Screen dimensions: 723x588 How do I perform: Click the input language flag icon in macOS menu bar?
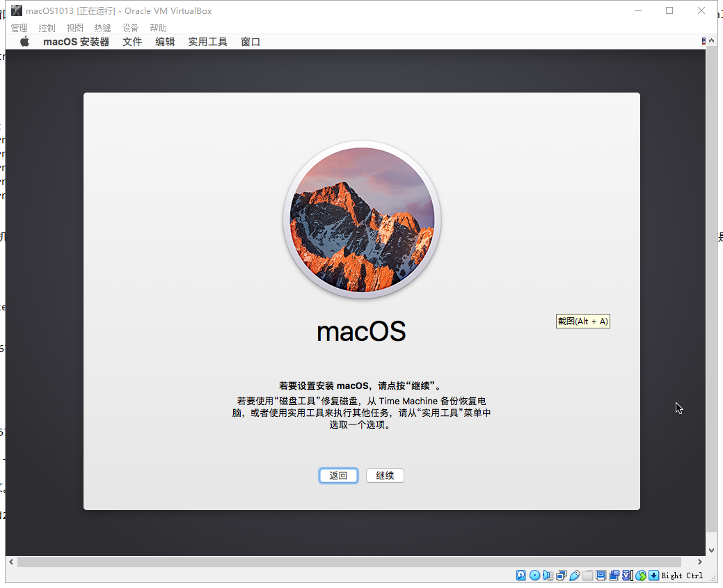click(x=704, y=42)
